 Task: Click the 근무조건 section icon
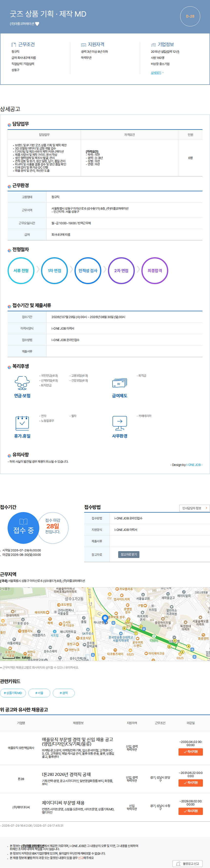click(x=14, y=44)
